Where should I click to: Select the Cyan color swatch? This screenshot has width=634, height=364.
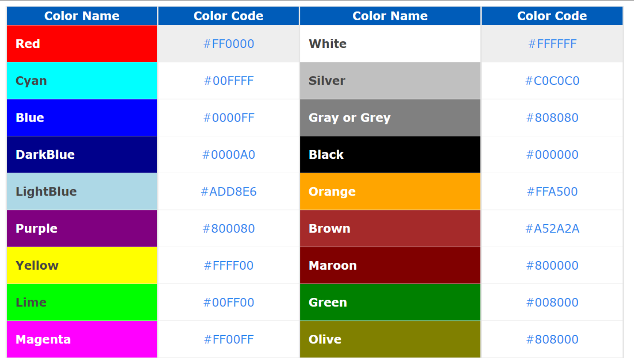tap(82, 81)
